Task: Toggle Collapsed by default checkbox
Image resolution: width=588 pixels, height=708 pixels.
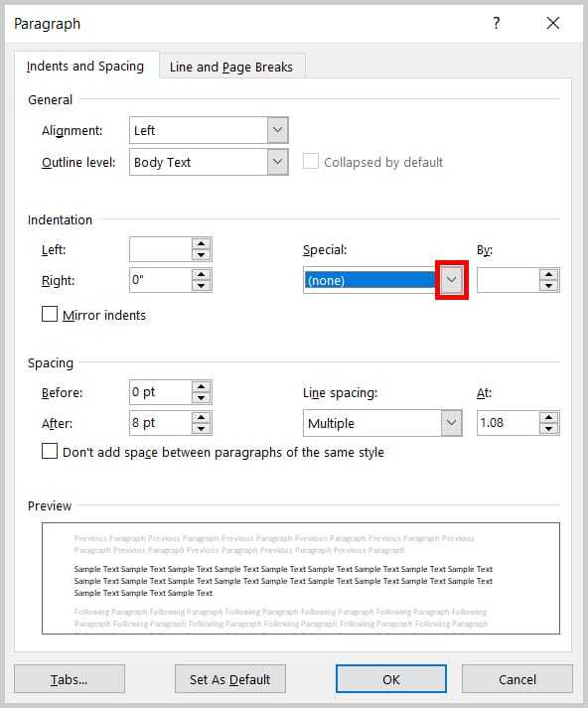Action: [x=310, y=161]
